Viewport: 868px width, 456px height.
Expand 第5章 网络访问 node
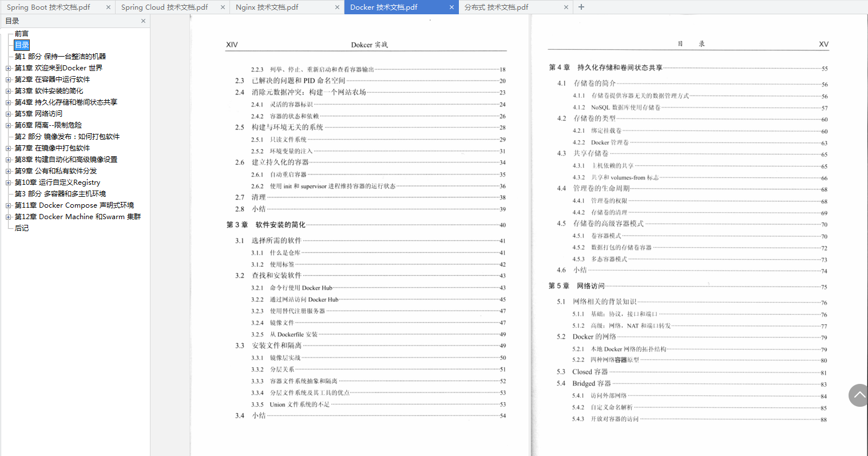click(9, 114)
